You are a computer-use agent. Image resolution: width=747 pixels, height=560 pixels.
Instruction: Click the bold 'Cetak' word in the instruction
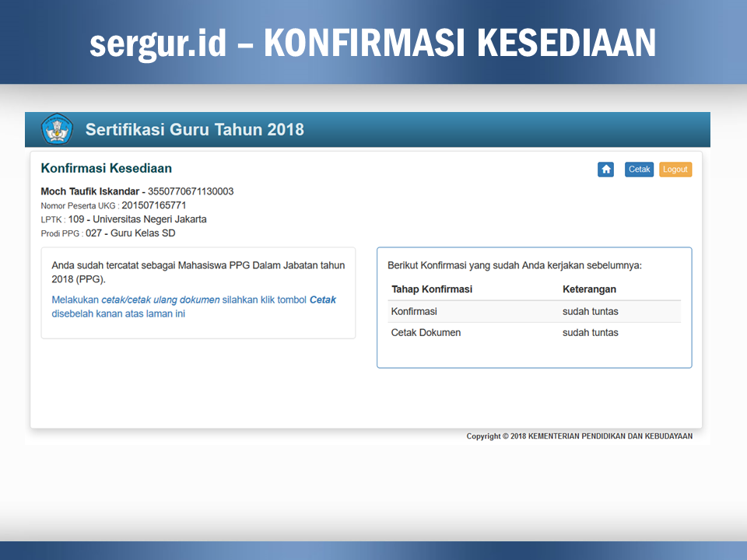pos(322,300)
